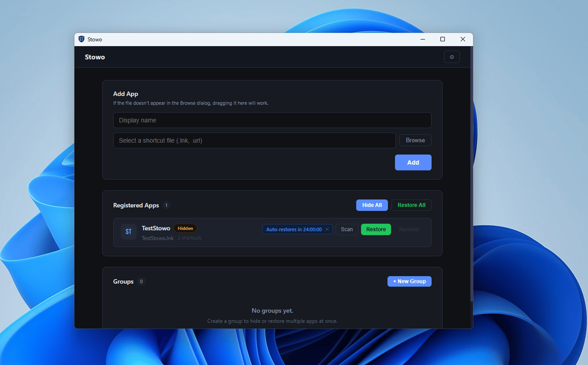Click the ST icon of TestStowo
The image size is (588, 365).
coord(128,232)
